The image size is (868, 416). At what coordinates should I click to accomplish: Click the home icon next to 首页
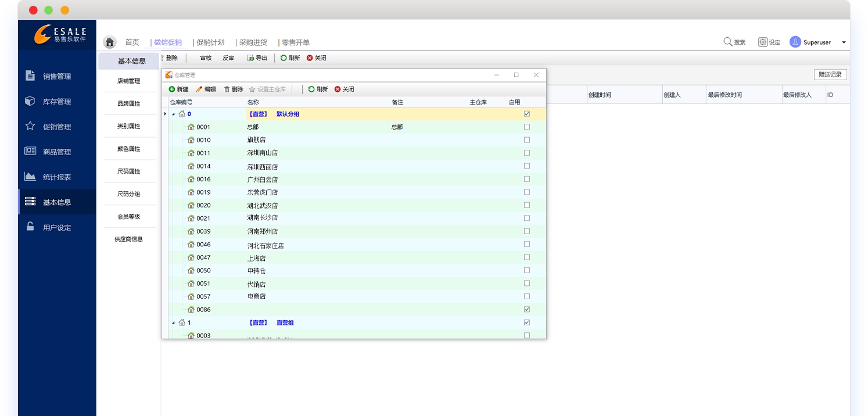(x=109, y=42)
